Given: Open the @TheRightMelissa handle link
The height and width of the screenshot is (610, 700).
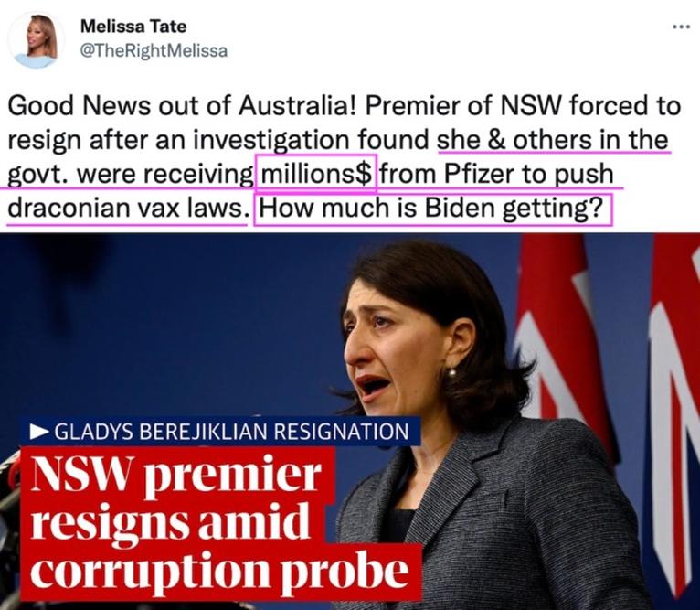Looking at the screenshot, I should [154, 50].
